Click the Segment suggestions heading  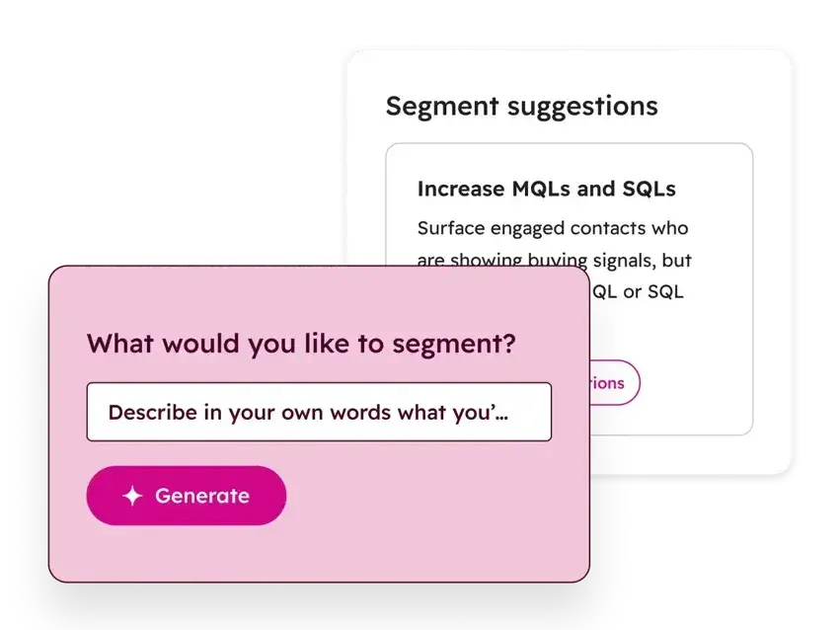coord(521,106)
